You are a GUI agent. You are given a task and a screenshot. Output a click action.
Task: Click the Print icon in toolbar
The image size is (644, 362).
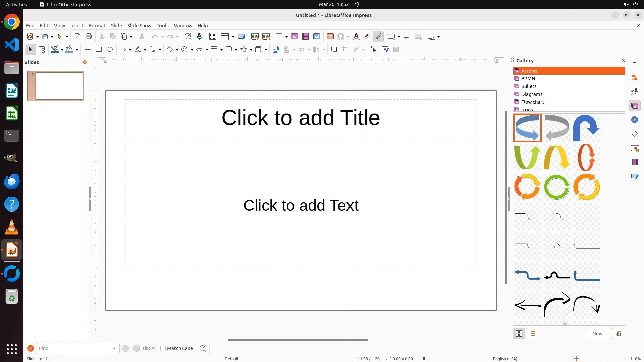89,37
